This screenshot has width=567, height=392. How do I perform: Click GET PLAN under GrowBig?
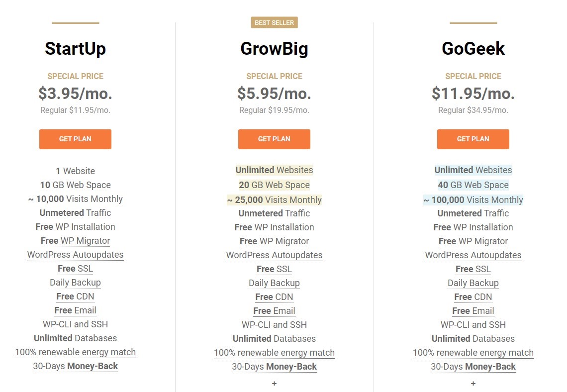[x=274, y=139]
